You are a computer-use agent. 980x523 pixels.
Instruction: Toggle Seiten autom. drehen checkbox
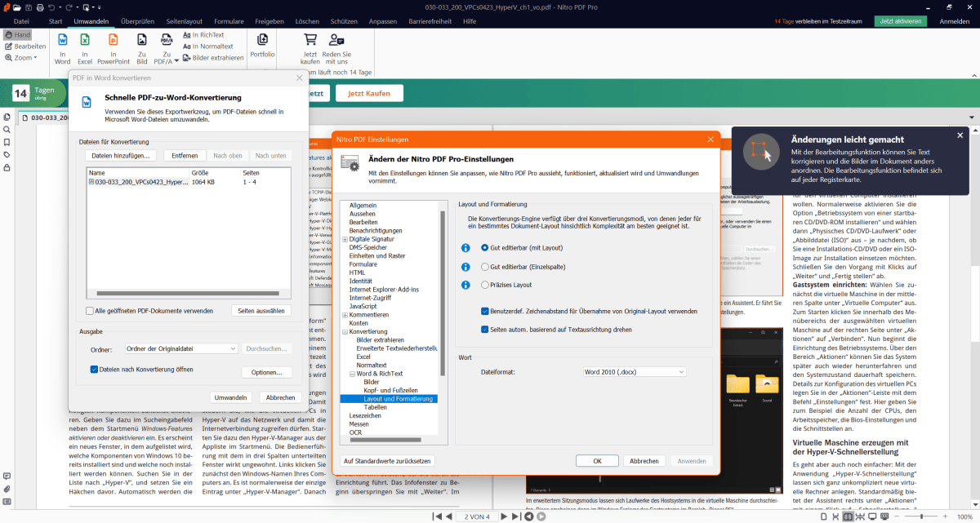click(x=485, y=330)
